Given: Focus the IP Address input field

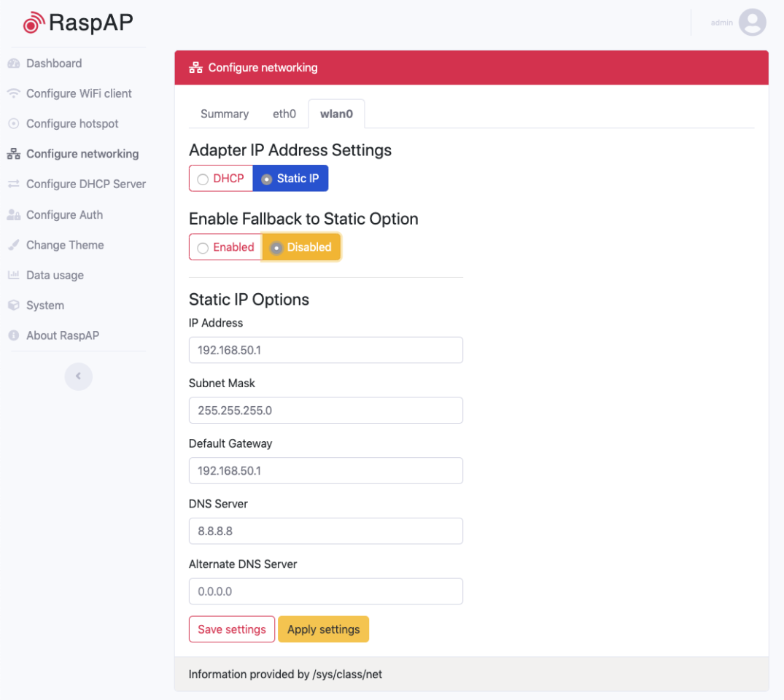Looking at the screenshot, I should pos(326,350).
